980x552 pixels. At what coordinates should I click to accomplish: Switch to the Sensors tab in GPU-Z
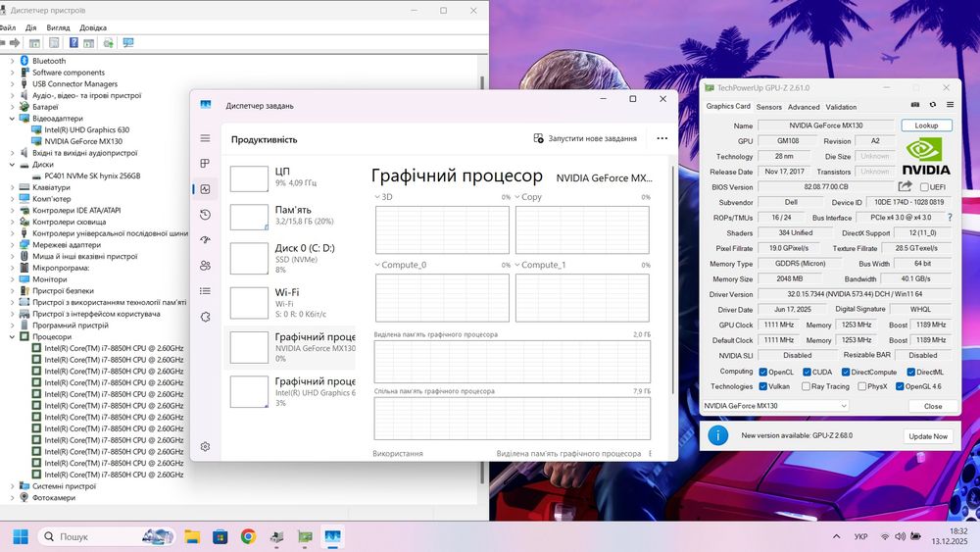click(768, 107)
